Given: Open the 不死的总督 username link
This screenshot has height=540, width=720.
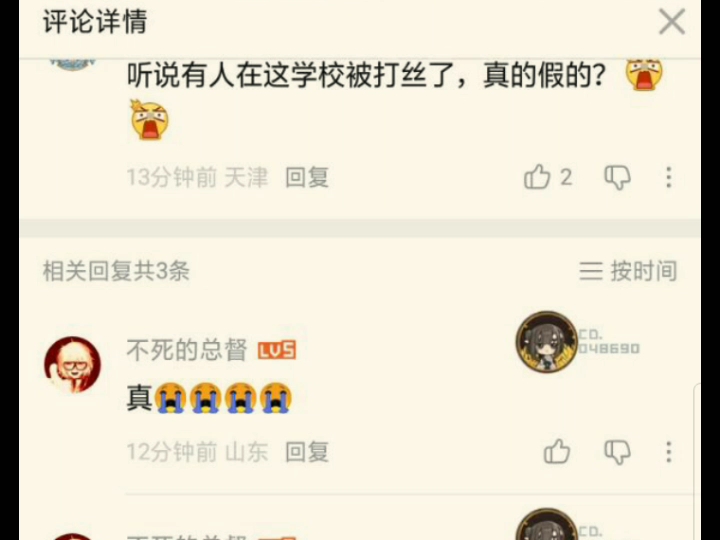Looking at the screenshot, I should tap(187, 350).
